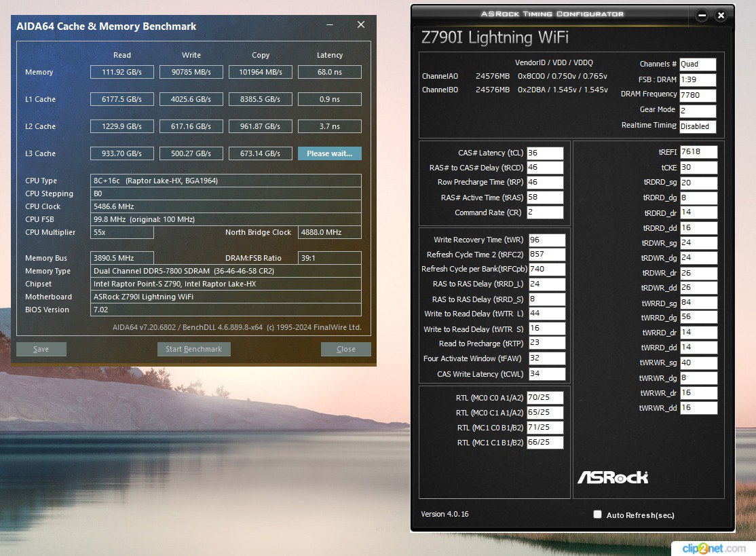Click the Row Precharge Time (tRP) field

point(545,183)
